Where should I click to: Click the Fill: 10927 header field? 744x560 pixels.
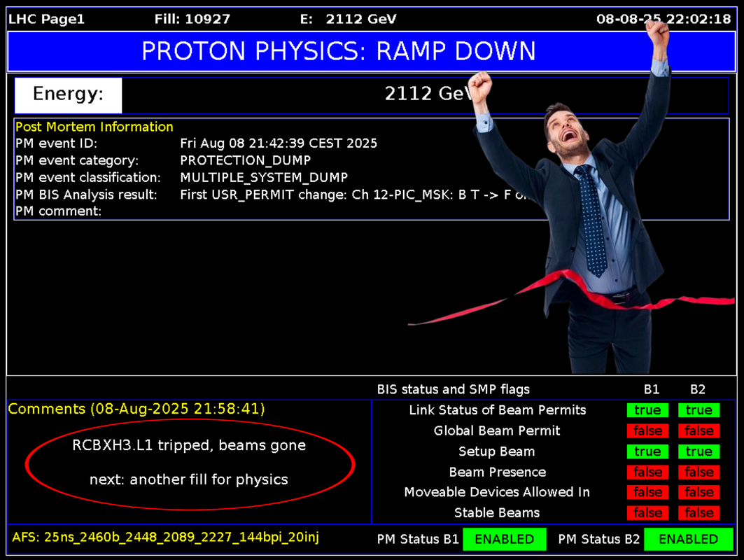click(192, 19)
